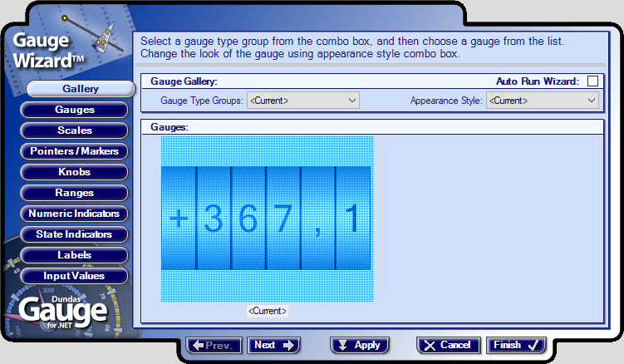624x364 pixels.
Task: Select the State Indicators tab
Action: (74, 234)
